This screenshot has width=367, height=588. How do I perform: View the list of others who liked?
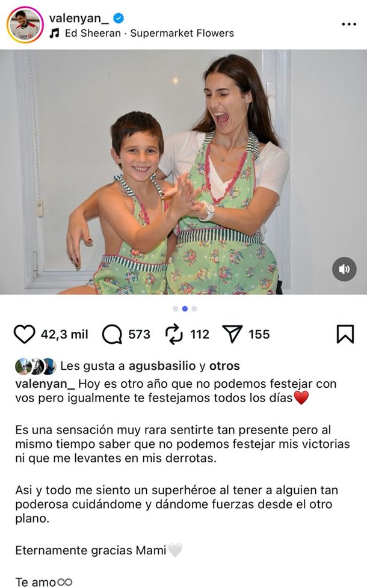(224, 366)
